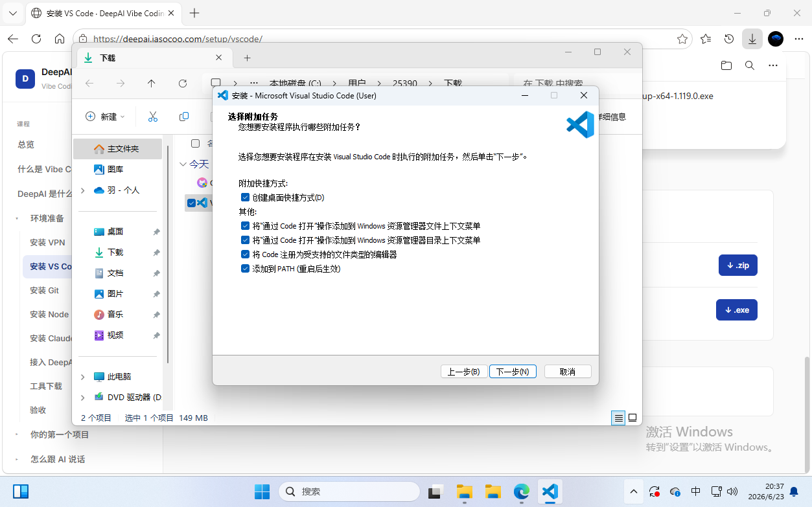Viewport: 812px width, 507px height.
Task: Open a new tab in File Explorer
Action: click(x=247, y=58)
